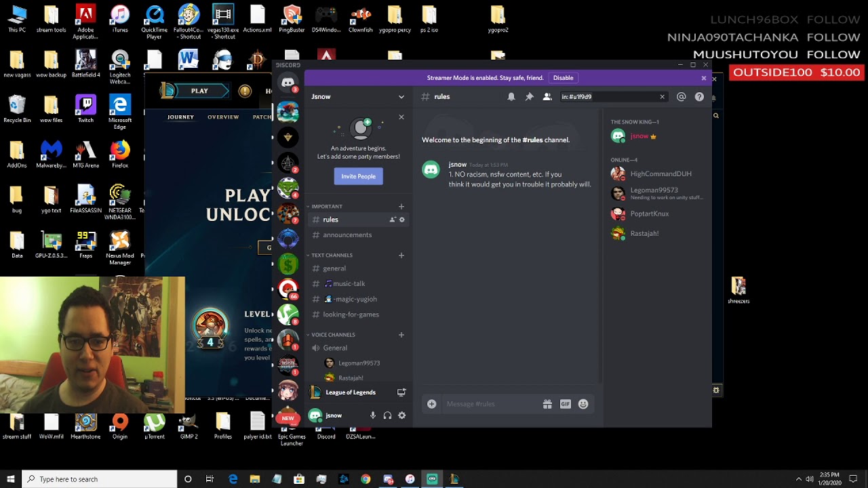Viewport: 868px width, 488px height.
Task: Start streaming League of Legends
Action: point(401,392)
